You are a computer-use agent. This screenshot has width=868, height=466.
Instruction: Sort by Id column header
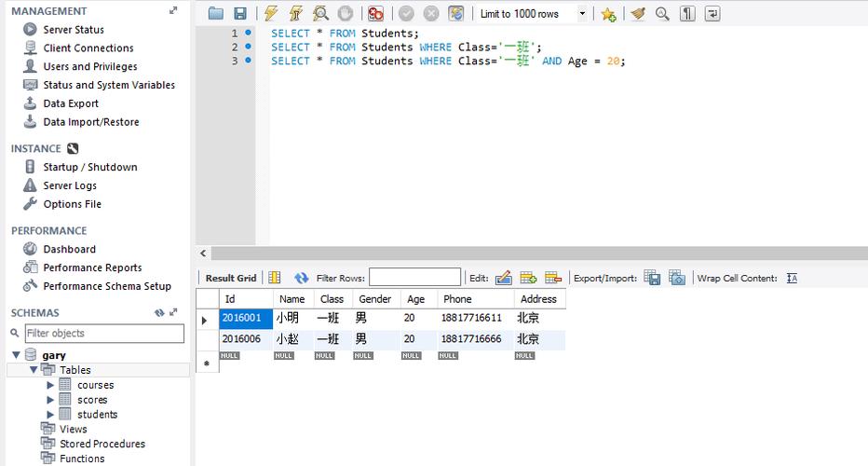point(247,299)
